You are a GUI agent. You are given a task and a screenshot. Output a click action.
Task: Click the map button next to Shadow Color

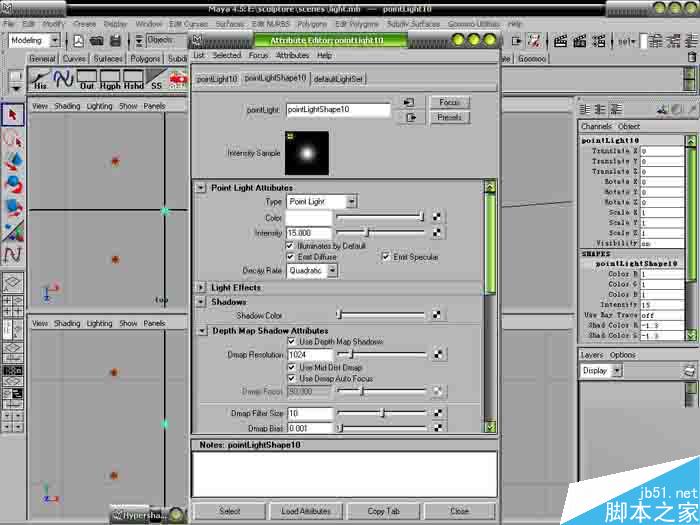437,315
